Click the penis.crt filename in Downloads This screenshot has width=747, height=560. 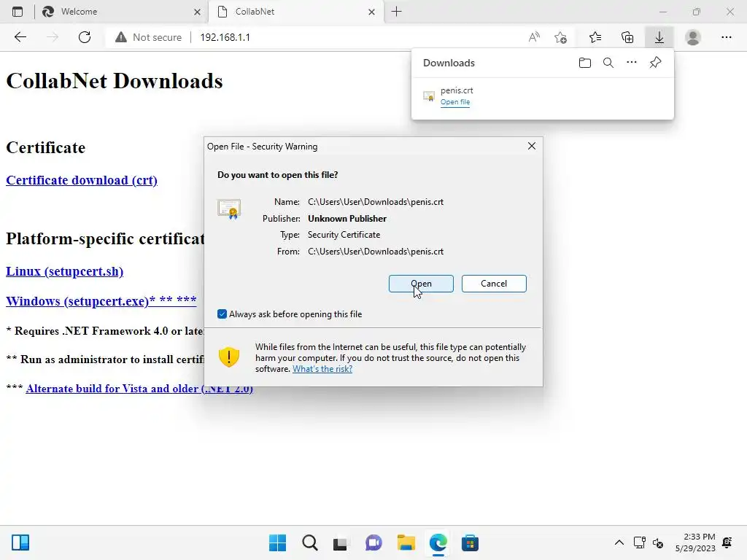457,90
